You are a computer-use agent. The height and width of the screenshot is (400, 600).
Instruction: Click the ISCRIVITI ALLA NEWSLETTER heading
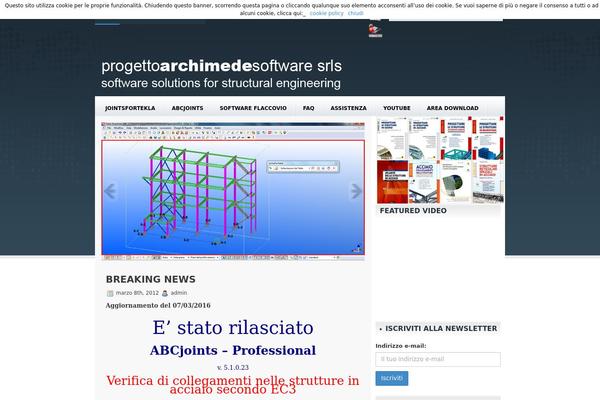441,329
